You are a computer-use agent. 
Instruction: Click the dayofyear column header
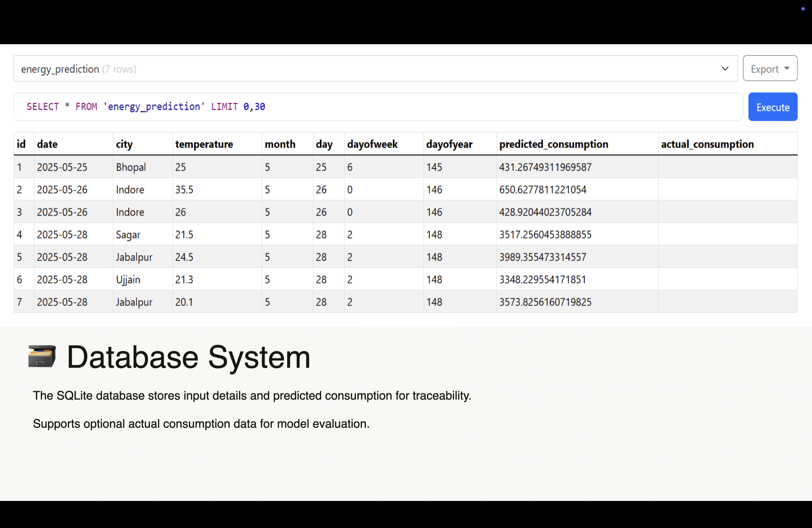449,144
